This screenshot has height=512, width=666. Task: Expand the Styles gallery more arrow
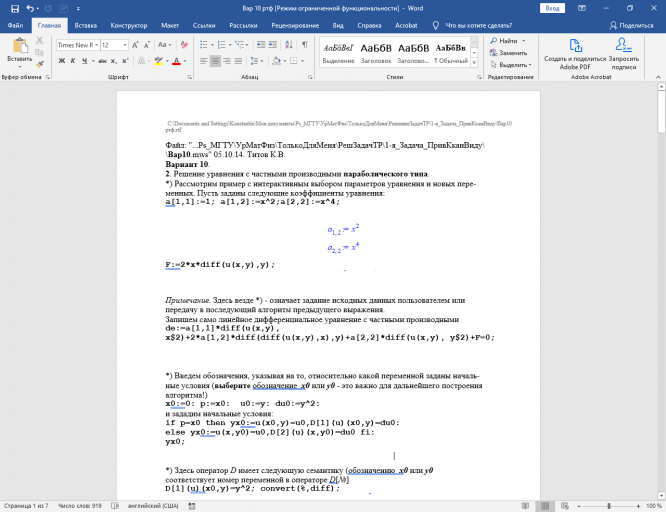(474, 63)
